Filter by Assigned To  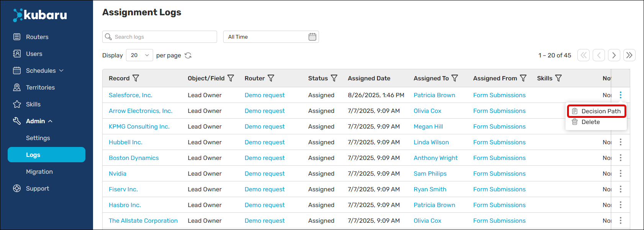(454, 78)
